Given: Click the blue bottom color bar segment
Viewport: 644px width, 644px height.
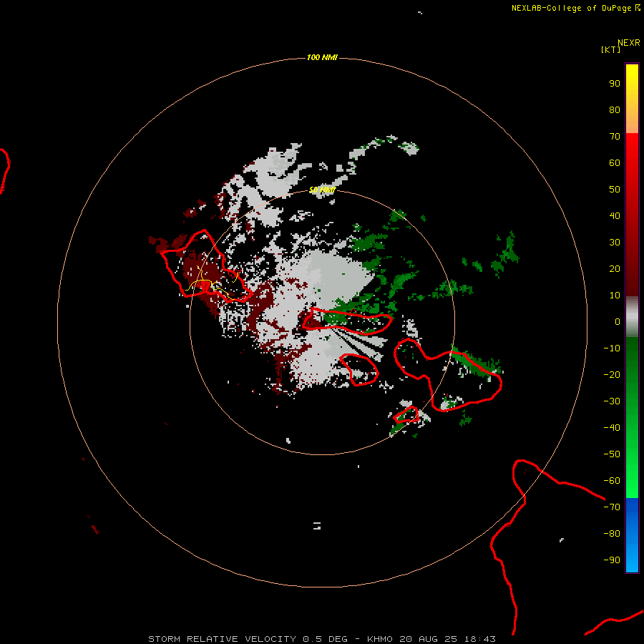Looking at the screenshot, I should coord(632,535).
